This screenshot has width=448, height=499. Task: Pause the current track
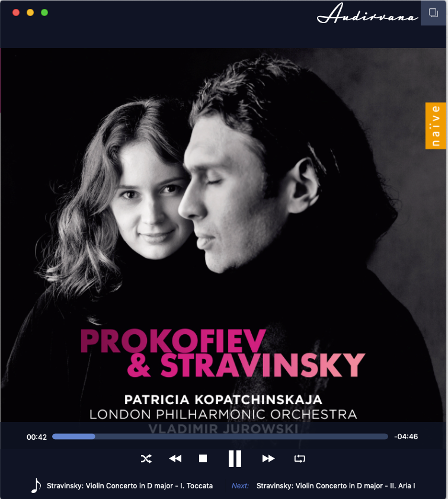[235, 459]
